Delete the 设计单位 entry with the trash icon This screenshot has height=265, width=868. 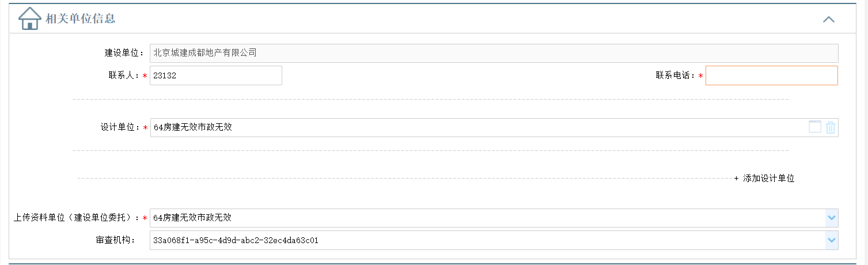pos(830,127)
